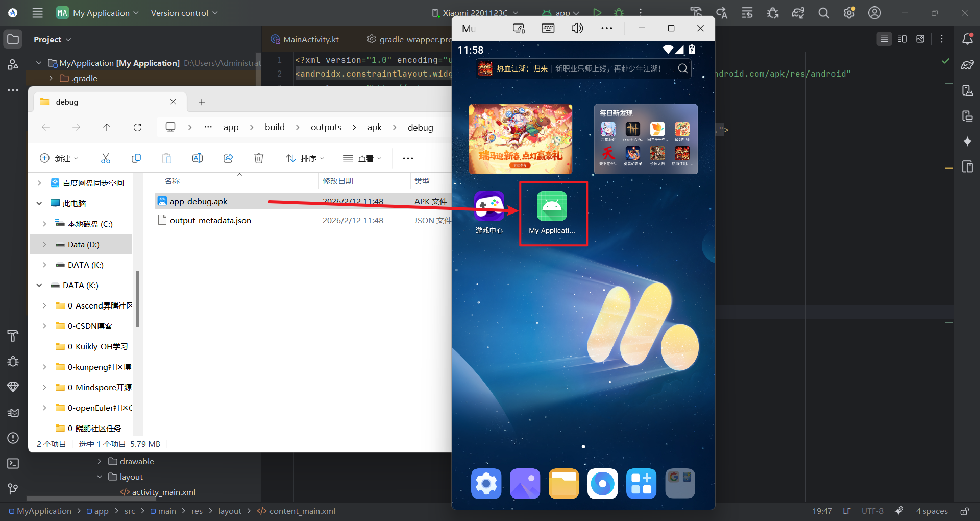Click the Debug app bug icon in toolbar
Image resolution: width=980 pixels, height=521 pixels.
pos(619,13)
